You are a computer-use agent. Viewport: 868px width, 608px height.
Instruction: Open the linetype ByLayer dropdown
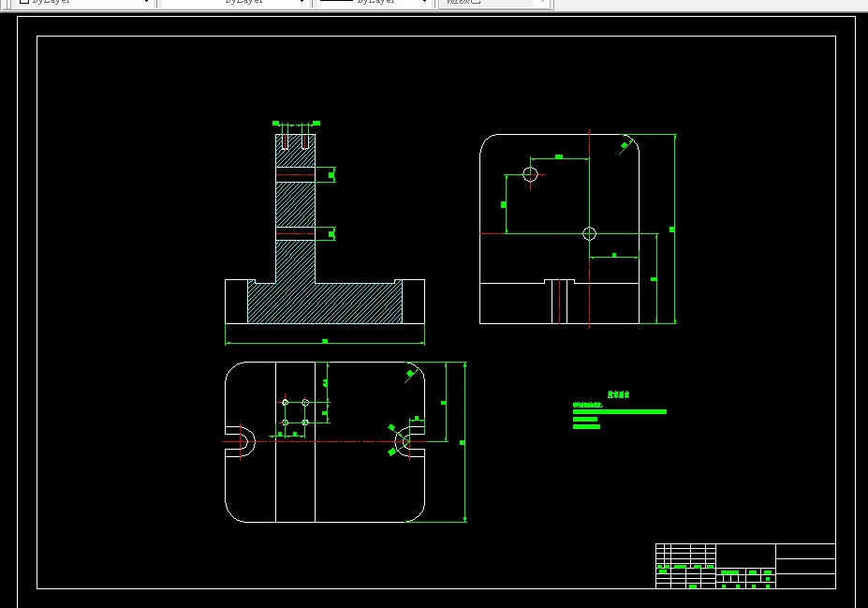click(x=234, y=2)
